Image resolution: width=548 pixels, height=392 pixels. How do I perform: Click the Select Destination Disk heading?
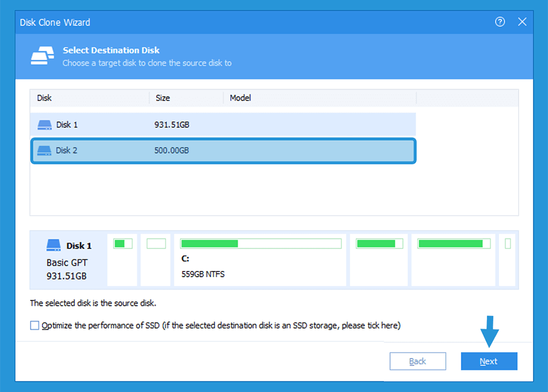111,50
